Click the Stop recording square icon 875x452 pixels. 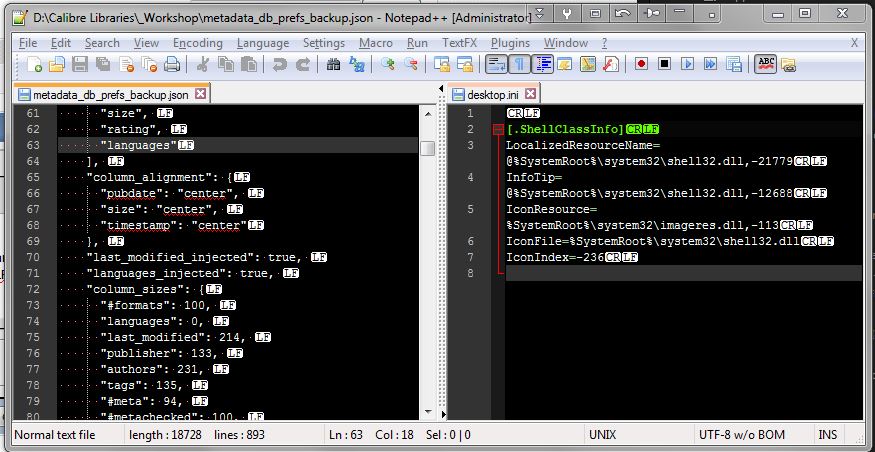(x=664, y=64)
